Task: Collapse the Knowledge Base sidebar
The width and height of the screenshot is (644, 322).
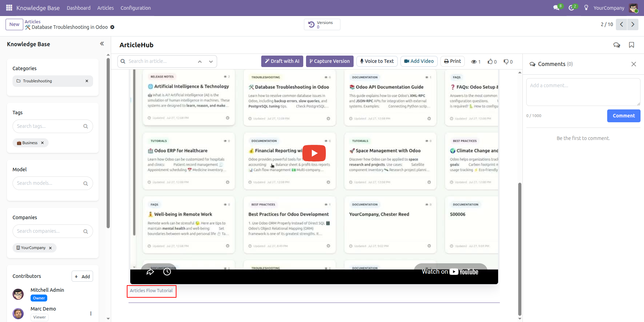Action: tap(102, 44)
